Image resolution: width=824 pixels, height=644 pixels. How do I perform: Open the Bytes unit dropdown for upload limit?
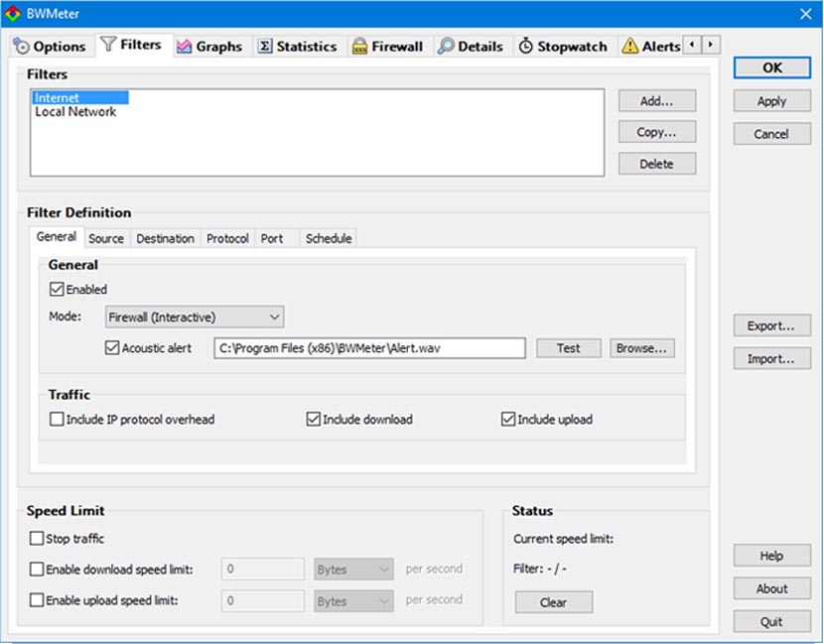[x=352, y=600]
